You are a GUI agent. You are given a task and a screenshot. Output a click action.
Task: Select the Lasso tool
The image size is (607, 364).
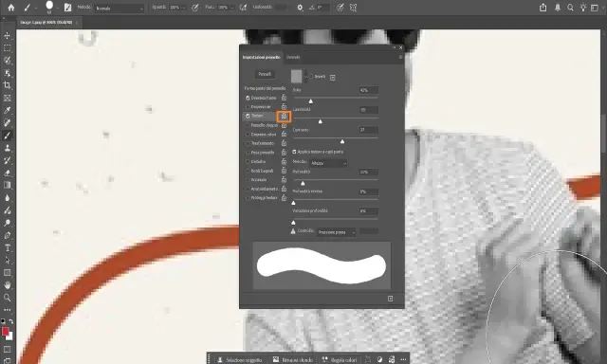7,61
